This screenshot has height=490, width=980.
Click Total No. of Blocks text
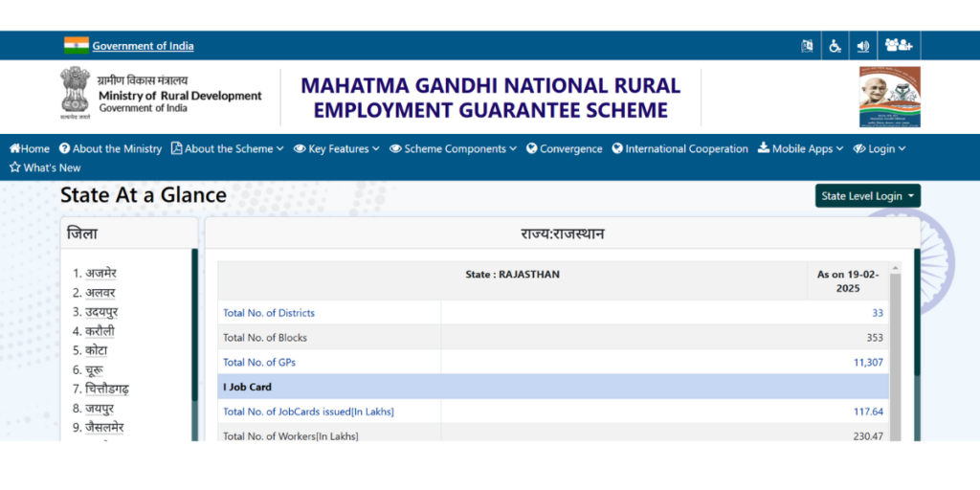[265, 338]
